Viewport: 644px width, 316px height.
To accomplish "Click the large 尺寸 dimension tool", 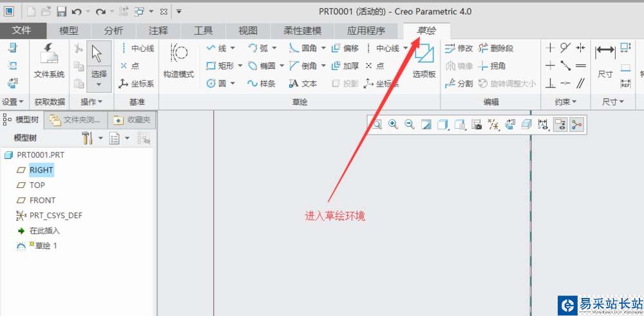I will pyautogui.click(x=605, y=62).
